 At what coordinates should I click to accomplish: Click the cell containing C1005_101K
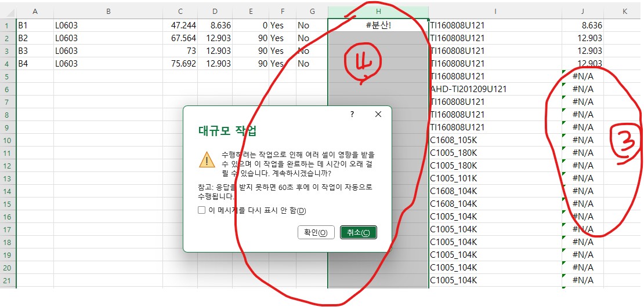[x=495, y=178]
